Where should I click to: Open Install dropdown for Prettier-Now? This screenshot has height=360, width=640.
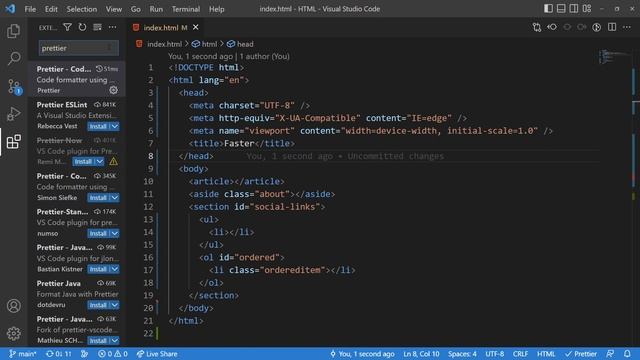100,162
